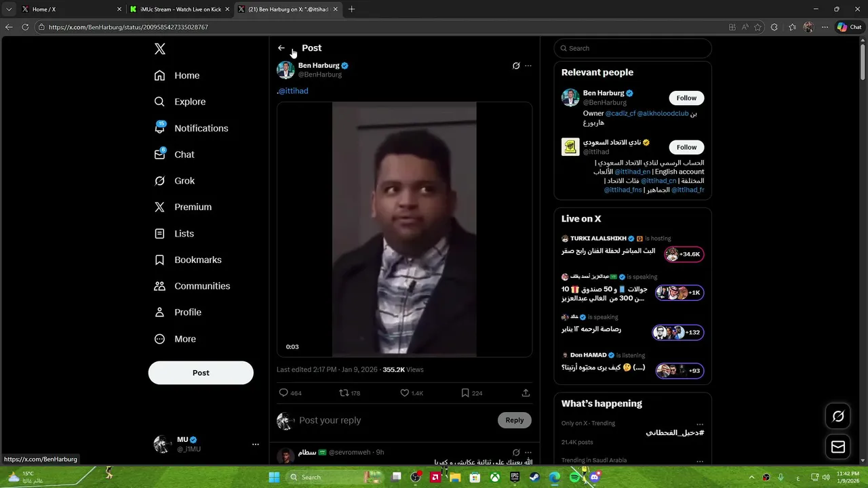
Task: Go to Home in the sidebar
Action: (x=177, y=75)
